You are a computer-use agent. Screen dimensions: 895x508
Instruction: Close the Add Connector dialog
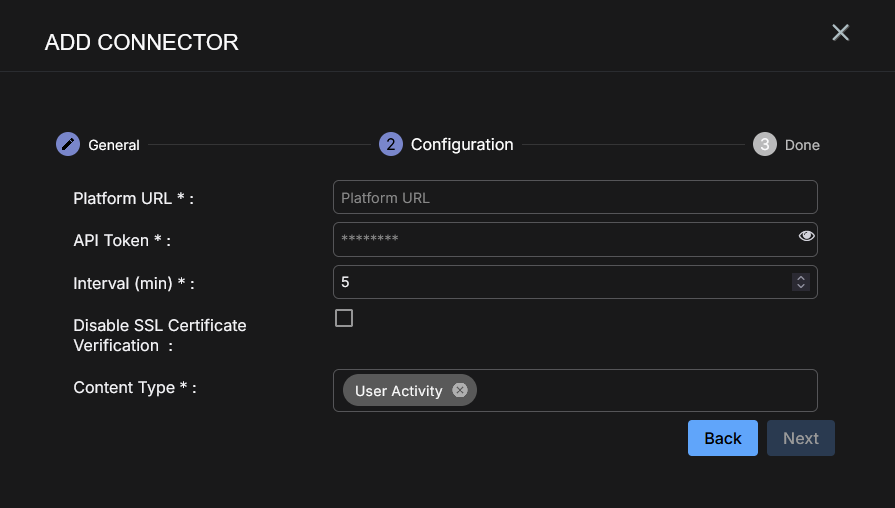[x=841, y=33]
